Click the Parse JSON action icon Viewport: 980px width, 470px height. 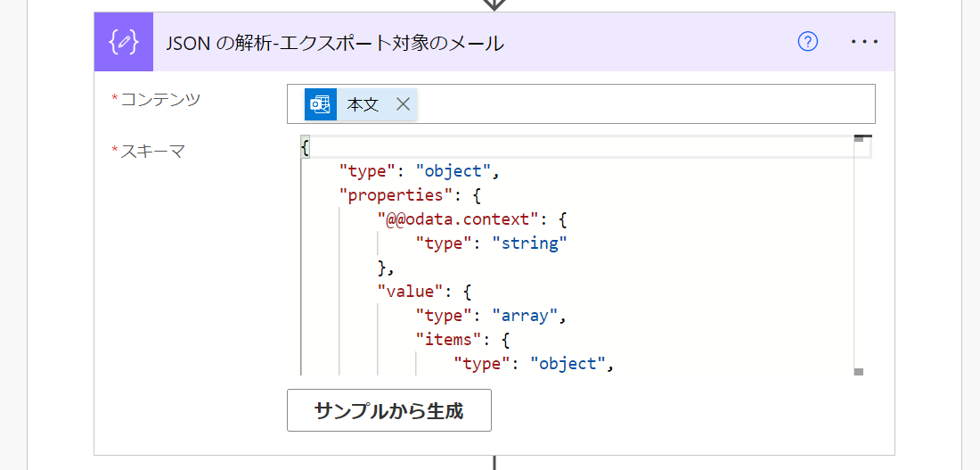124,43
